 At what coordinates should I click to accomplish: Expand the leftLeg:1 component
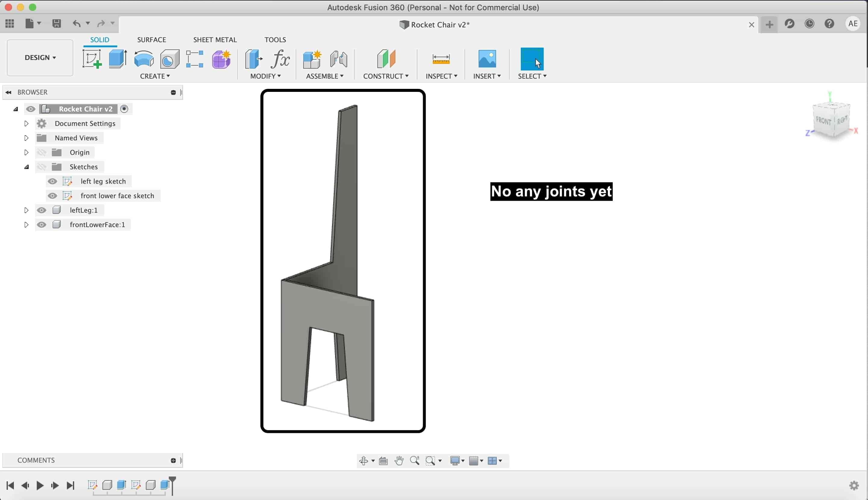pos(26,210)
